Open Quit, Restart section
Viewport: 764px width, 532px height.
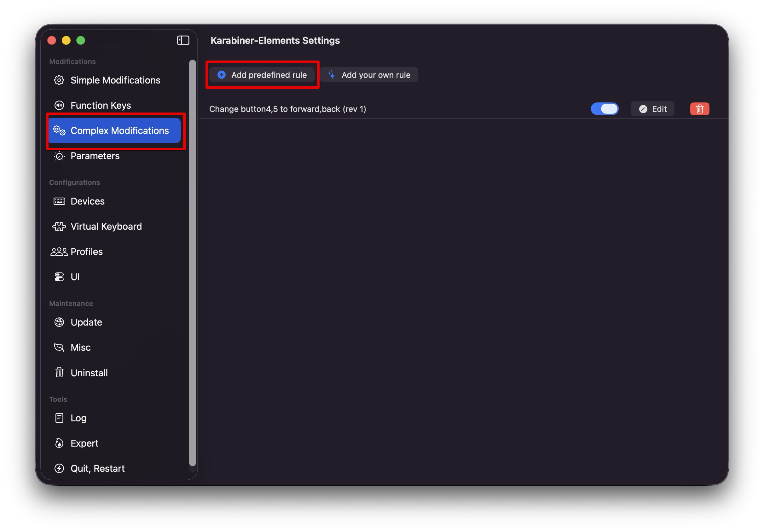pos(97,468)
